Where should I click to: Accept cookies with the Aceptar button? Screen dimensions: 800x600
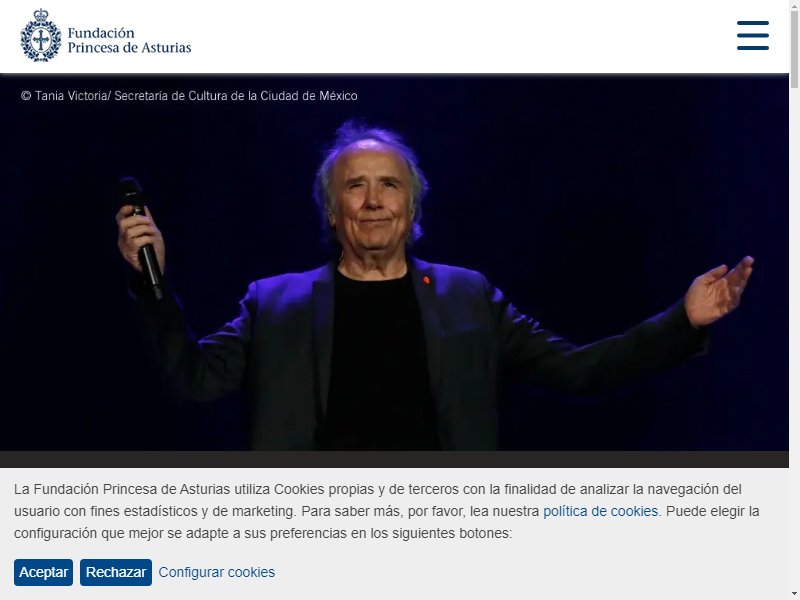click(43, 572)
